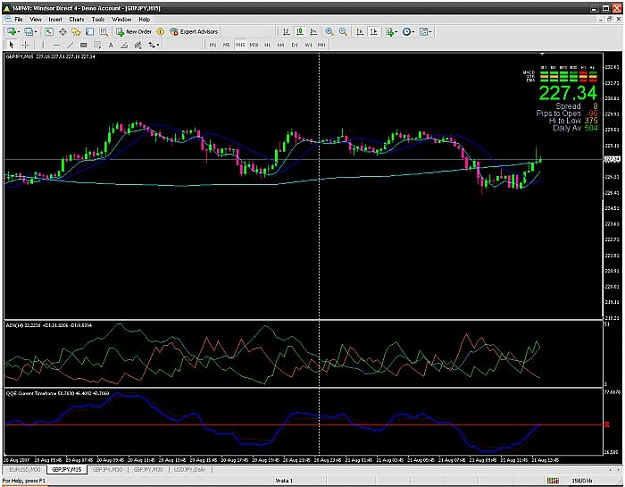
Task: Zoom out on the chart
Action: point(343,31)
